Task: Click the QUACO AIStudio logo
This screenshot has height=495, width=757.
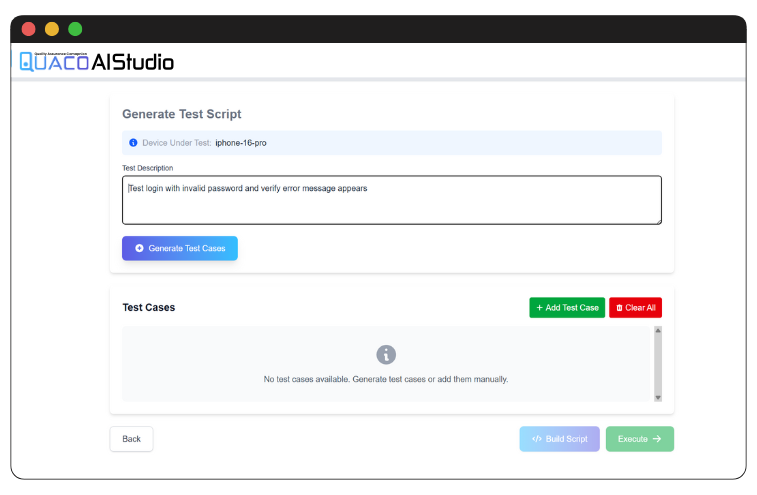Action: 97,62
